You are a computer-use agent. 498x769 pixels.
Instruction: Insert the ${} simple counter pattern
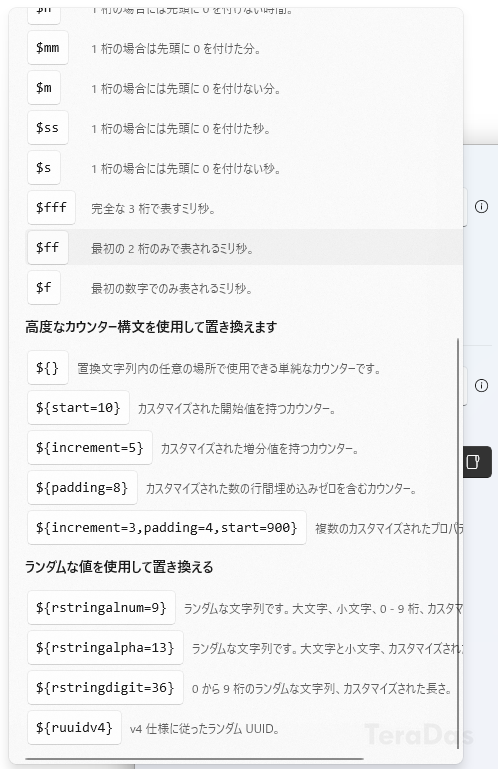coord(48,367)
